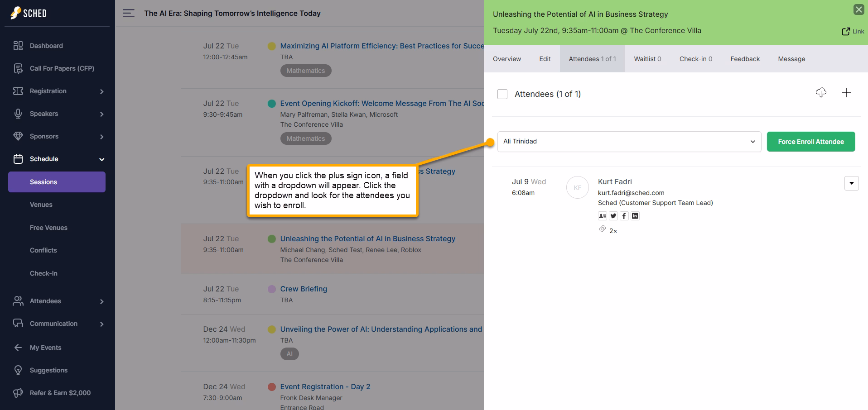Viewport: 868px width, 410px height.
Task: Open Check-In in the sidebar
Action: tap(43, 273)
